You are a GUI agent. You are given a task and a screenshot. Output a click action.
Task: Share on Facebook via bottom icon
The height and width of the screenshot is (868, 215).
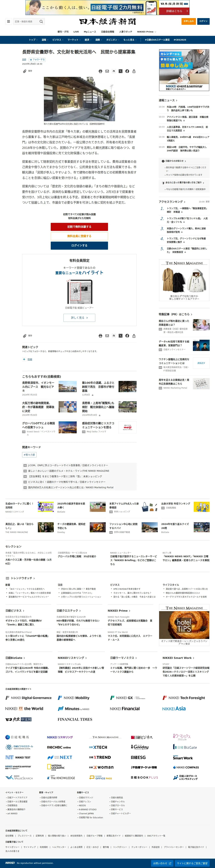(x=127, y=336)
